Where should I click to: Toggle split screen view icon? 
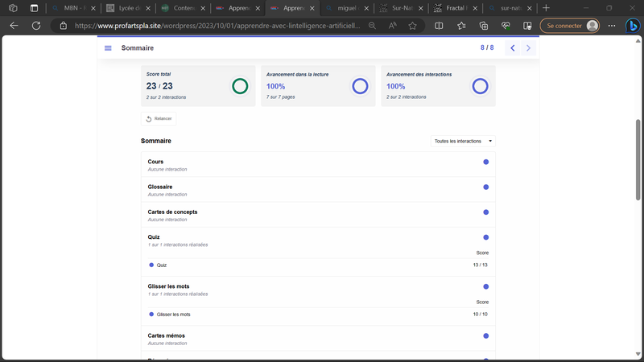(439, 26)
